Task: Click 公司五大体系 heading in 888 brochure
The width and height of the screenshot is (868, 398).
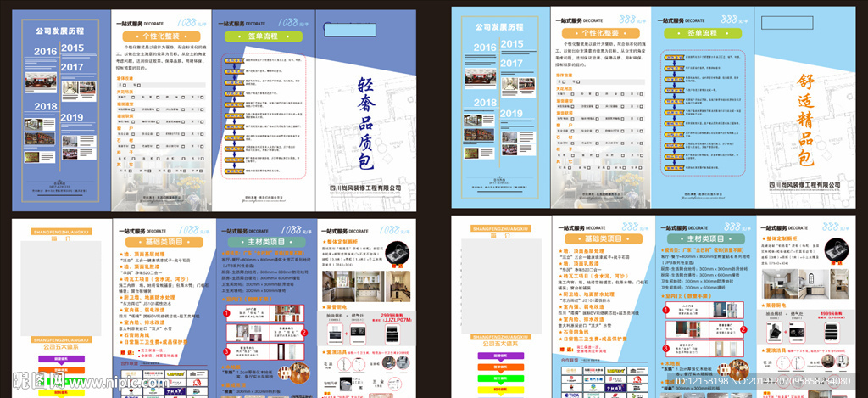Action: pos(500,344)
